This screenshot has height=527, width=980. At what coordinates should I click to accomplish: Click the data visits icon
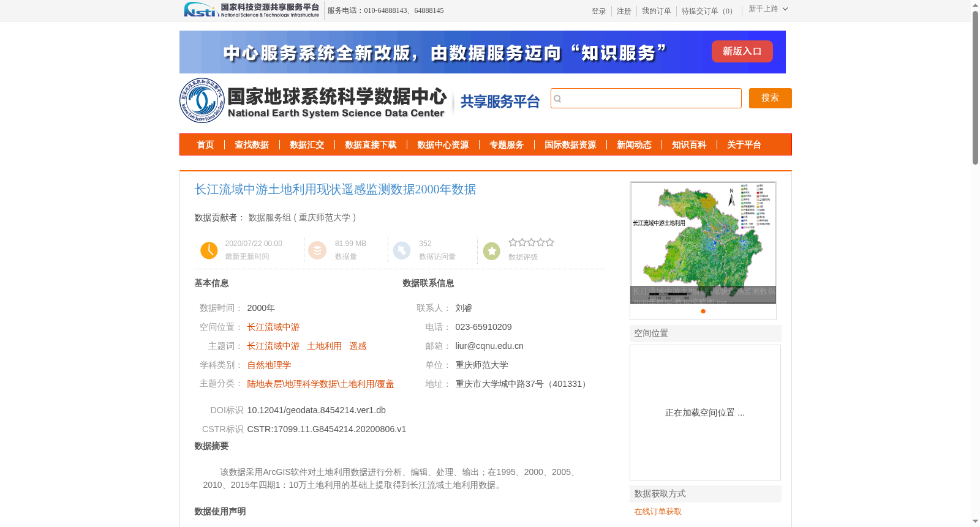(x=402, y=250)
